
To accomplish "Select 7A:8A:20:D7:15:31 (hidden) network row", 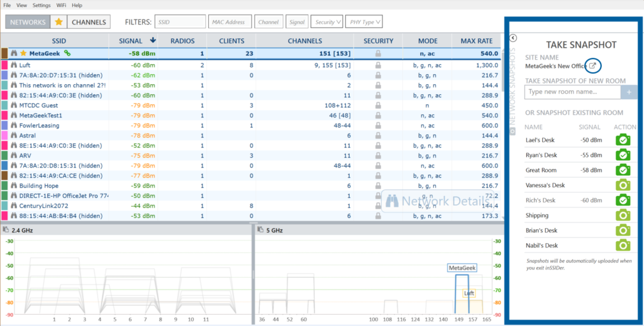I will click(252, 75).
